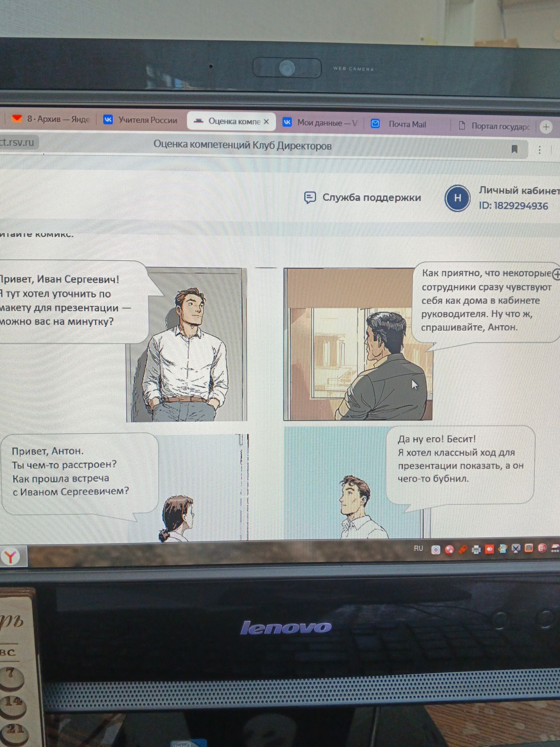Switch keyboard language via RU indicator

pos(418,548)
